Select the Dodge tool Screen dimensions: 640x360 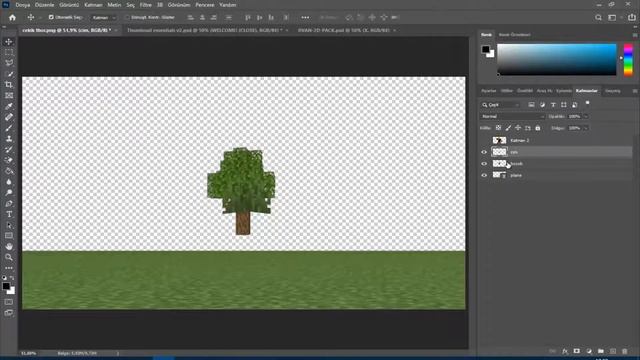[x=9, y=193]
